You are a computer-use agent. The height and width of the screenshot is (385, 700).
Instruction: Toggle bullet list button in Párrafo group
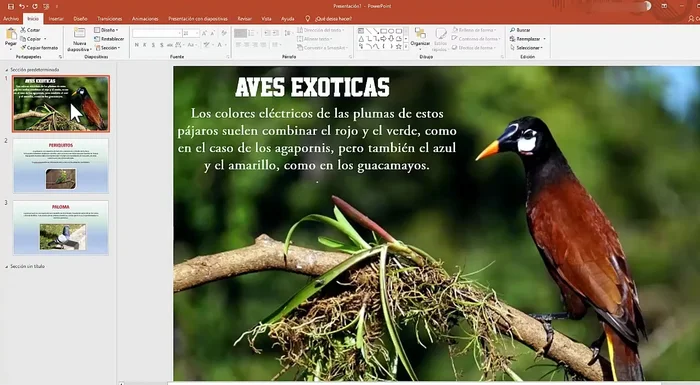click(x=241, y=33)
